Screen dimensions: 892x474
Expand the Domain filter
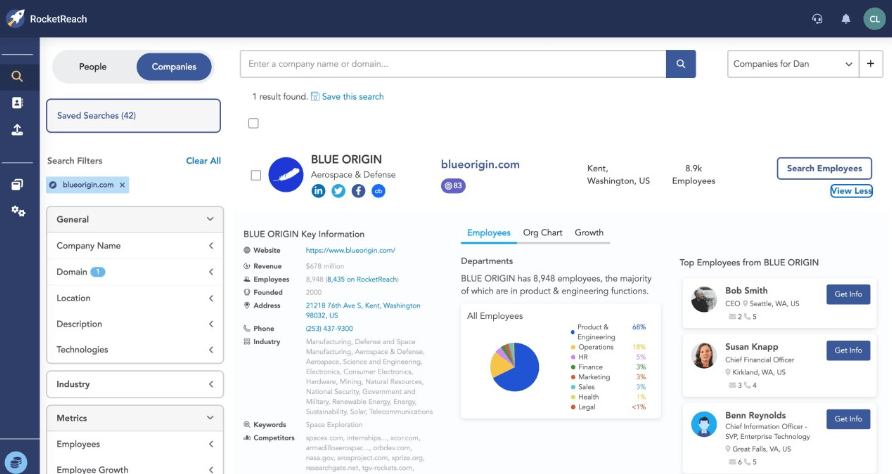(135, 272)
